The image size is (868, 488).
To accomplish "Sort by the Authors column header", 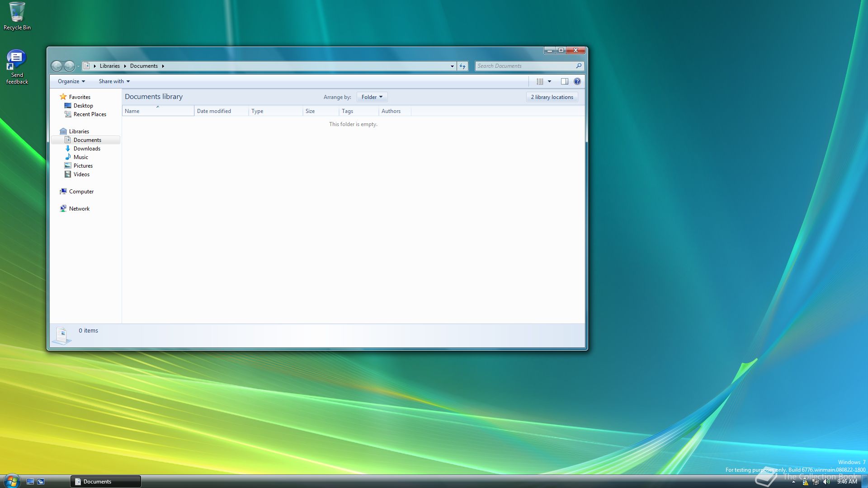I will [395, 111].
